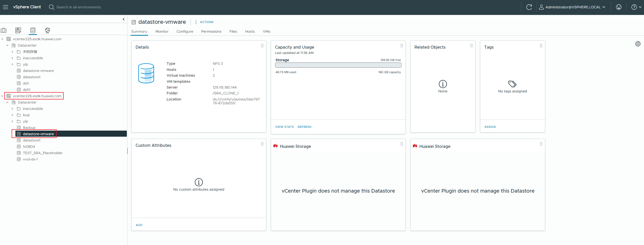644x245 pixels.
Task: Open the Monitor tab
Action: (162, 31)
